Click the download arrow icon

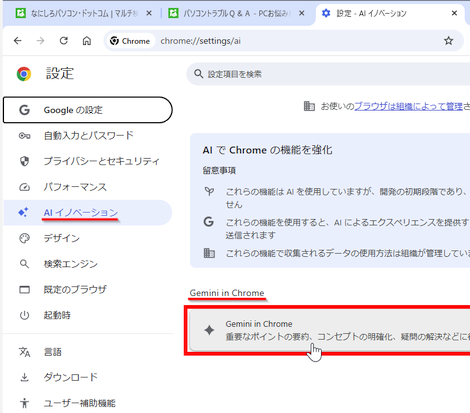(x=24, y=377)
